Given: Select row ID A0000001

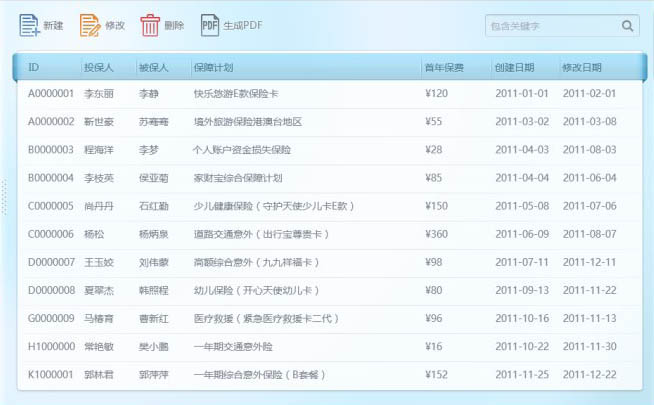Looking at the screenshot, I should tap(51, 93).
